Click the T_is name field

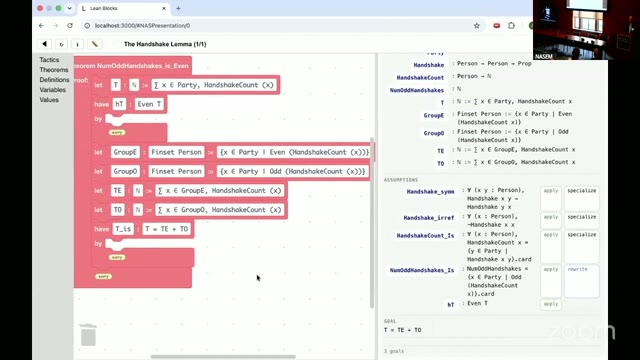coord(123,229)
